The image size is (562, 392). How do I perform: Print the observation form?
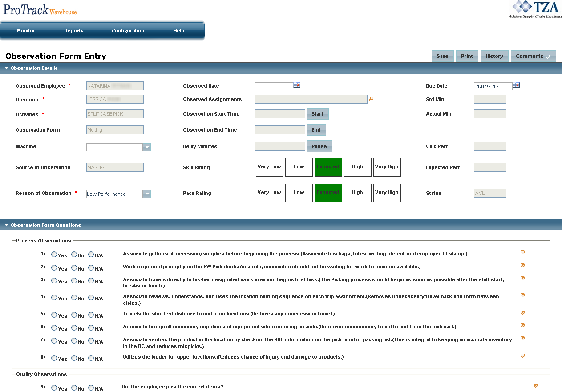pos(467,56)
